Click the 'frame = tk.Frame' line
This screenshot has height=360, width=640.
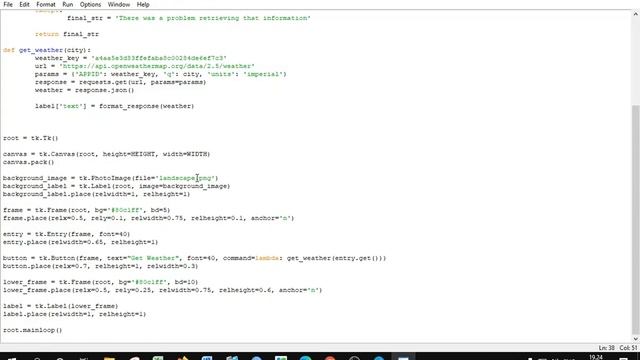coord(87,210)
